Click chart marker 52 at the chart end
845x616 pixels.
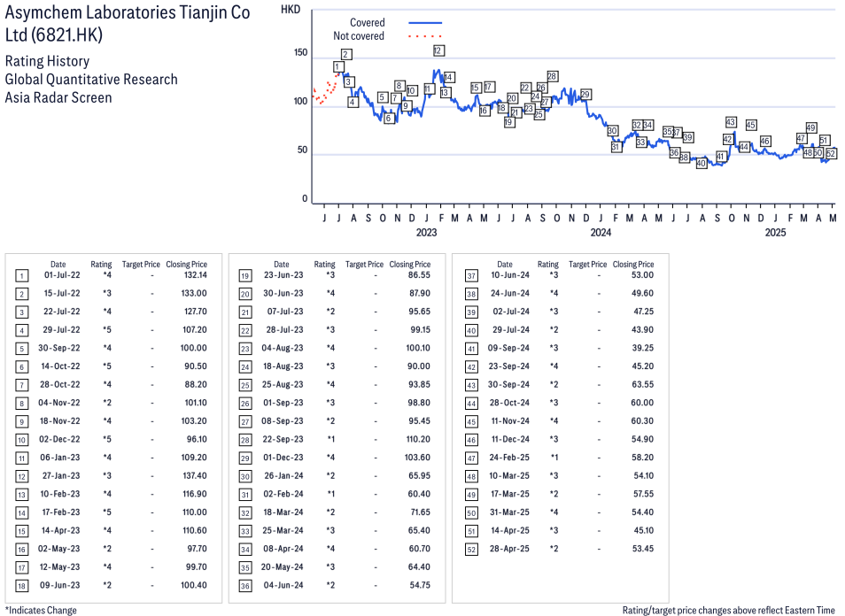831,154
